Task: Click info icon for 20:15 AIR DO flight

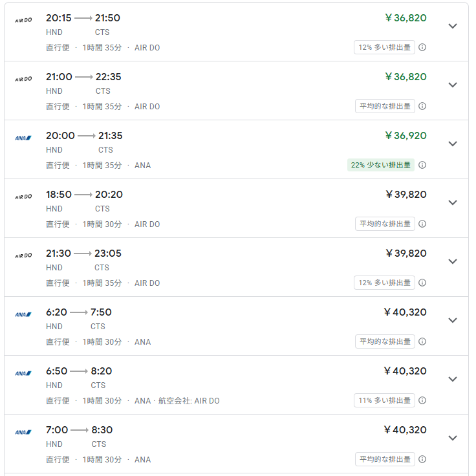Action: (422, 47)
